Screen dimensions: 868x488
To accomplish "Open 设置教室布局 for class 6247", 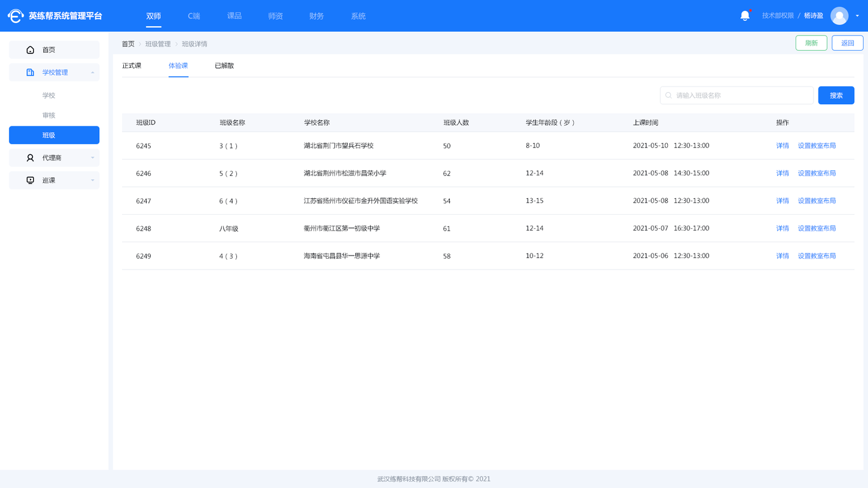I will (x=817, y=201).
